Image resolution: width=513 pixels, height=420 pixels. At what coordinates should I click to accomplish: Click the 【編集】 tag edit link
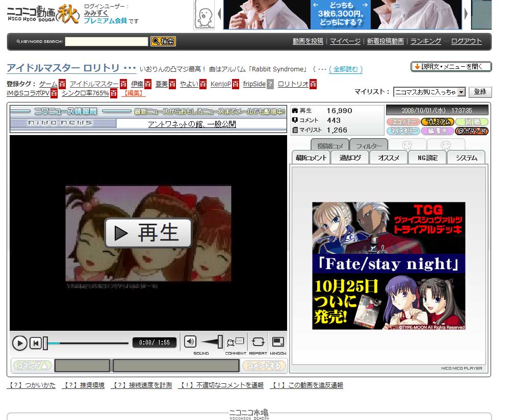tap(134, 93)
